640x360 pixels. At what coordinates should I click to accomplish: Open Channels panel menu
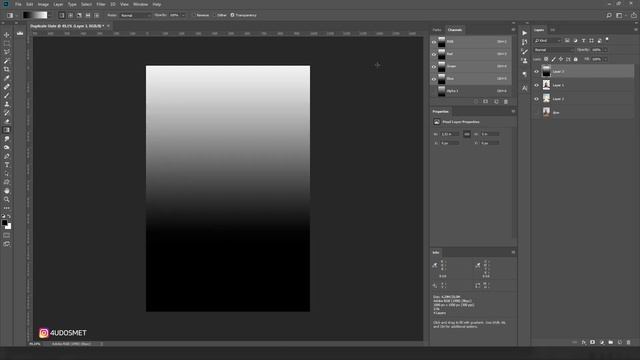pos(513,29)
